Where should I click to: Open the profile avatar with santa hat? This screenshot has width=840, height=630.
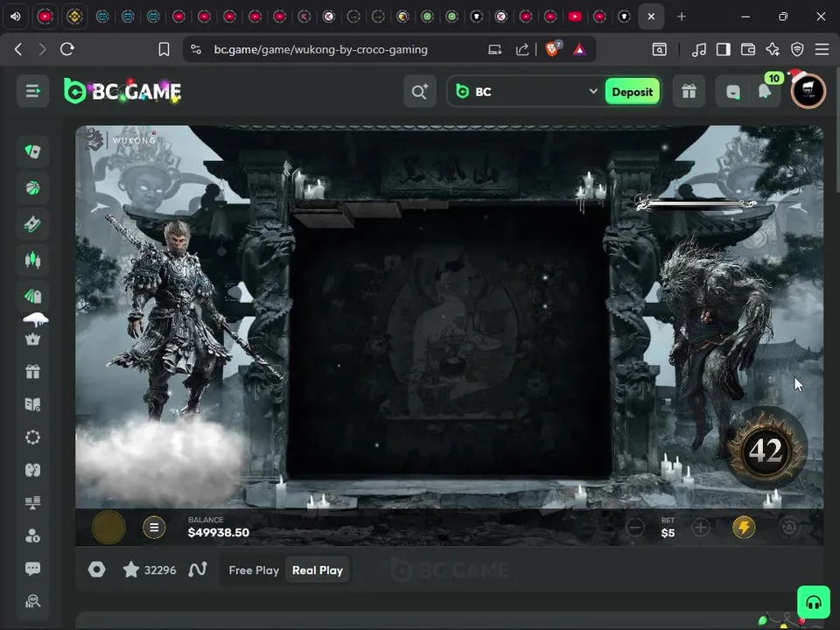click(x=808, y=91)
